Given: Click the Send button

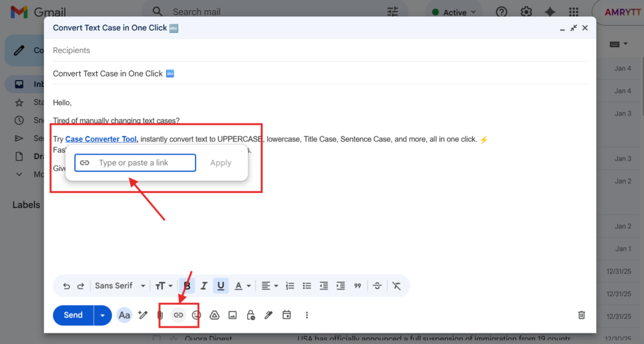Looking at the screenshot, I should click(x=73, y=315).
